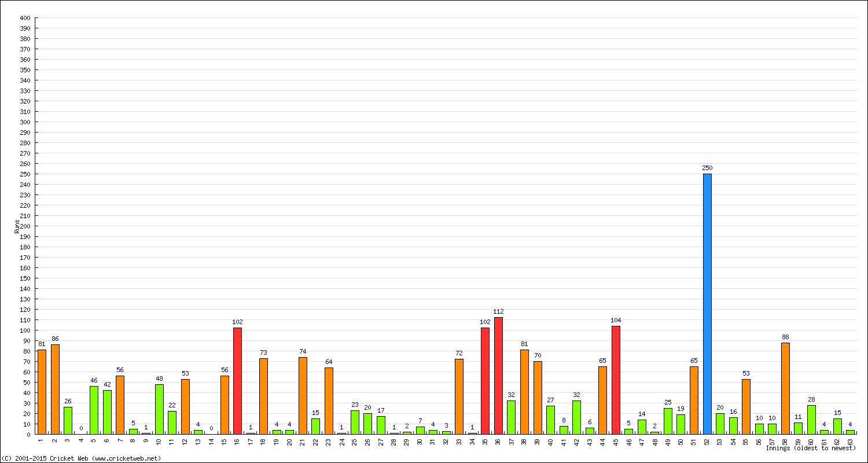The width and height of the screenshot is (868, 463).
Task: Select the orange 53-run bar at innings 55
Action: [x=746, y=406]
